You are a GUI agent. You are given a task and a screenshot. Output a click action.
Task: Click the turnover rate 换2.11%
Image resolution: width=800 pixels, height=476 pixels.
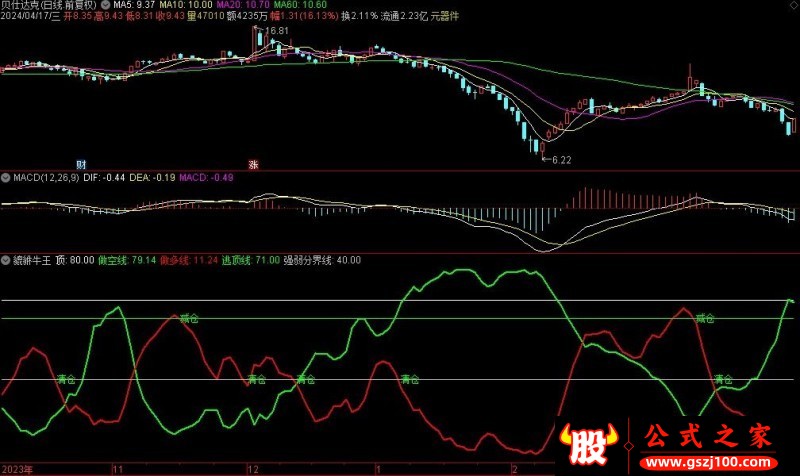360,16
